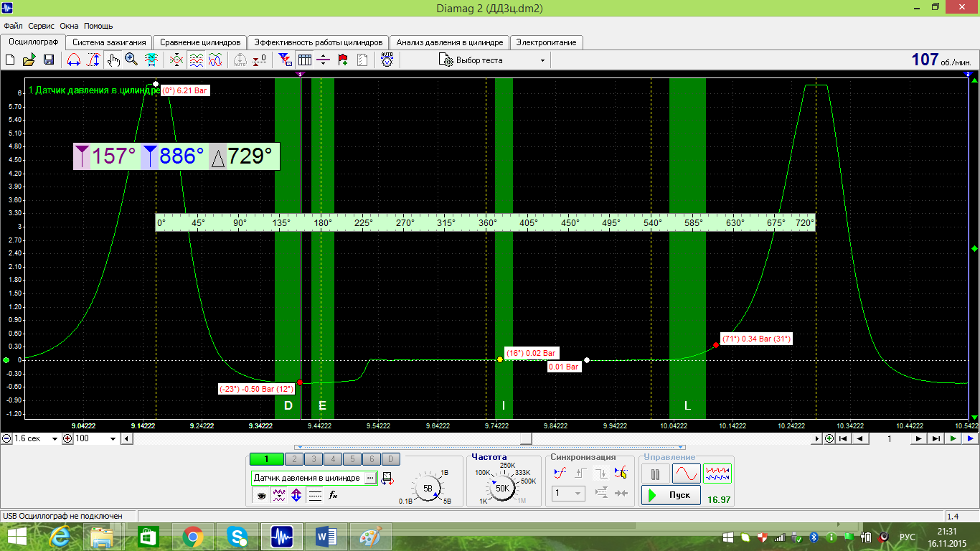Jump to the first frame button
Image resolution: width=980 pixels, height=551 pixels.
844,438
